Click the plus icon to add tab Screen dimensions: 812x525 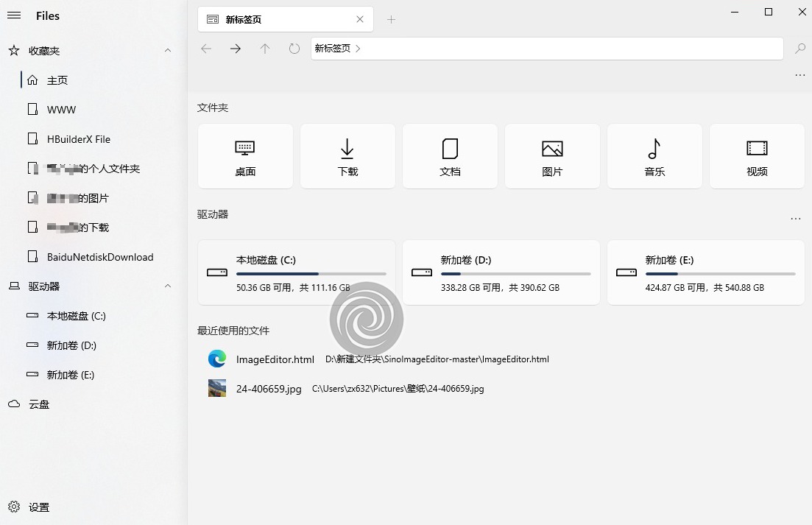coord(392,20)
